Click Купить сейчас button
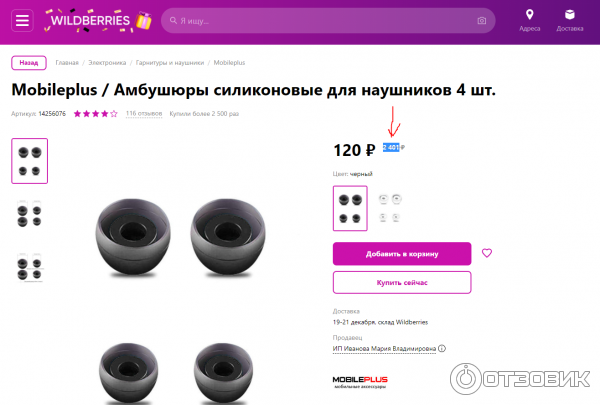This screenshot has height=405, width=600. [x=402, y=283]
